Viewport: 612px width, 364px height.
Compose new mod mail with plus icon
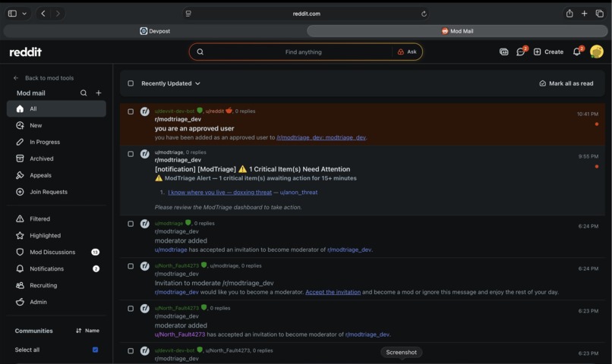(99, 93)
